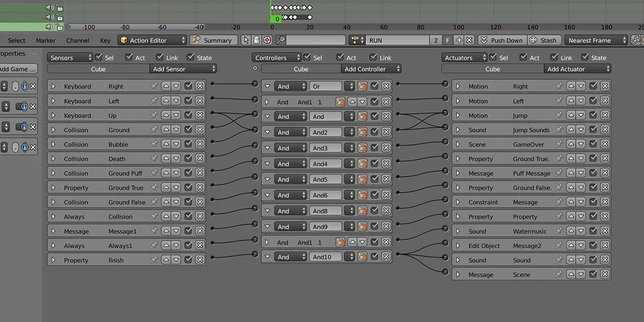This screenshot has width=644, height=322.
Task: Click the RUN action name field
Action: pos(398,40)
